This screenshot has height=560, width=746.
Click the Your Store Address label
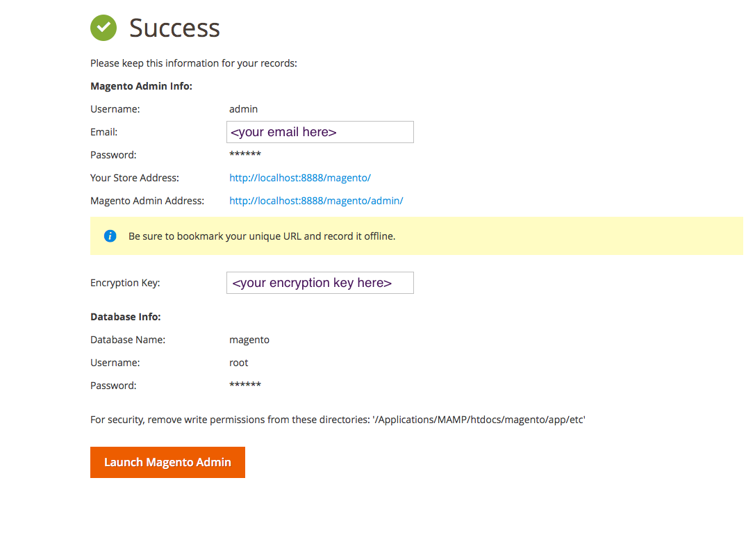pos(135,178)
